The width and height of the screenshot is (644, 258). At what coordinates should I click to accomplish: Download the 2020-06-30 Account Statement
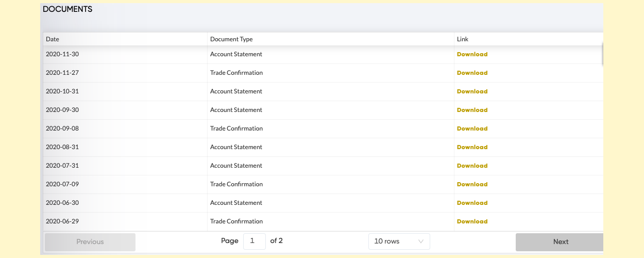(472, 203)
